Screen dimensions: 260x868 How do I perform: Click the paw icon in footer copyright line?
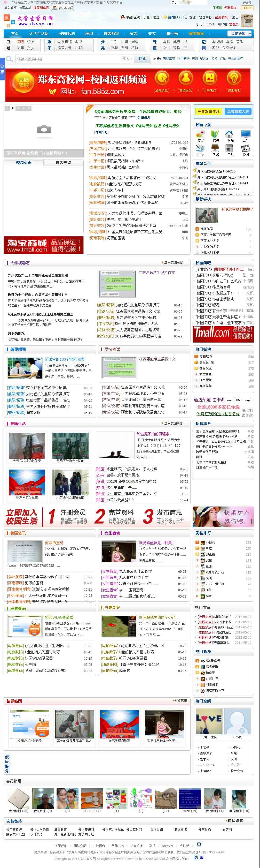[x=202, y=857]
